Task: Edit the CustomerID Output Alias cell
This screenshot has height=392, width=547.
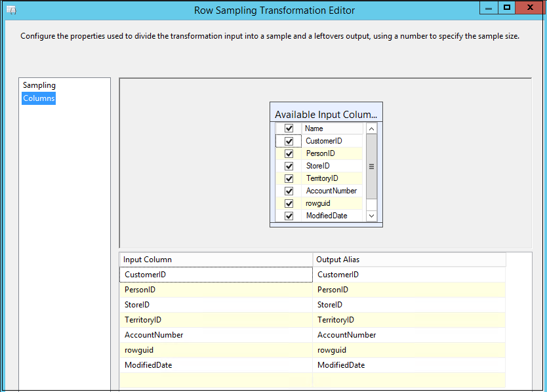Action: (x=409, y=275)
